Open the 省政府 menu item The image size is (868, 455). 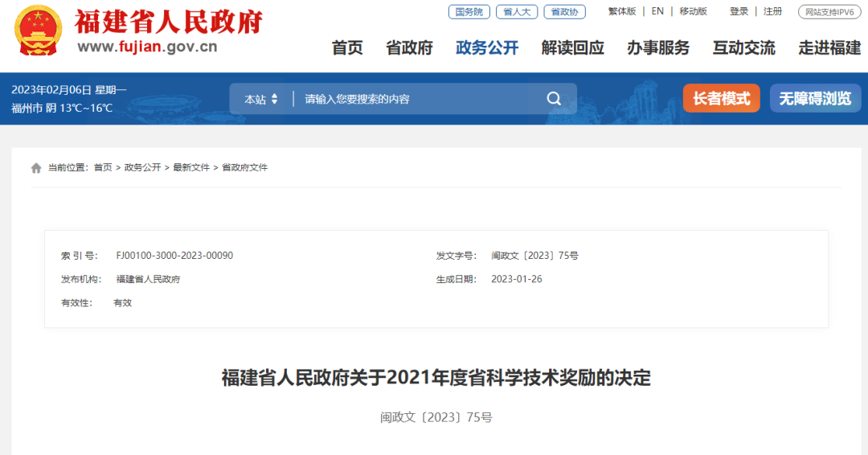[409, 48]
